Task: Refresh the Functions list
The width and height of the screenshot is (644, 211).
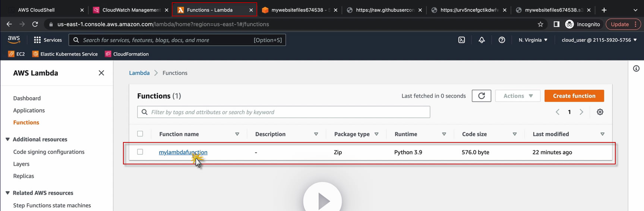Action: [481, 96]
